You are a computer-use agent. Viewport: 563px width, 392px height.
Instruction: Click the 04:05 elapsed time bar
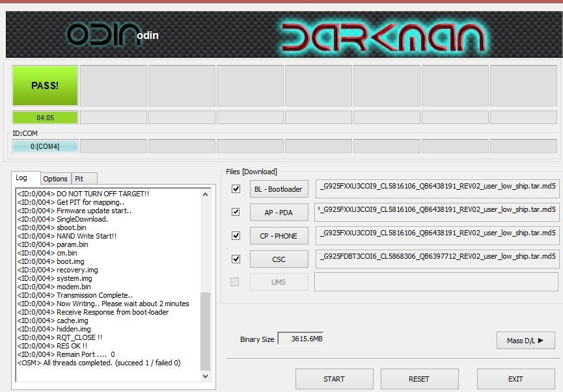(46, 118)
